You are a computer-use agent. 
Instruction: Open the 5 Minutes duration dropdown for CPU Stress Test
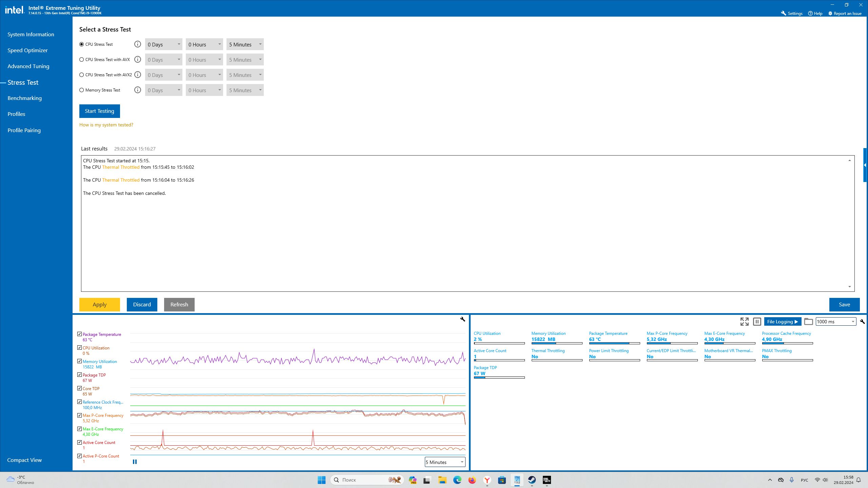(x=245, y=44)
